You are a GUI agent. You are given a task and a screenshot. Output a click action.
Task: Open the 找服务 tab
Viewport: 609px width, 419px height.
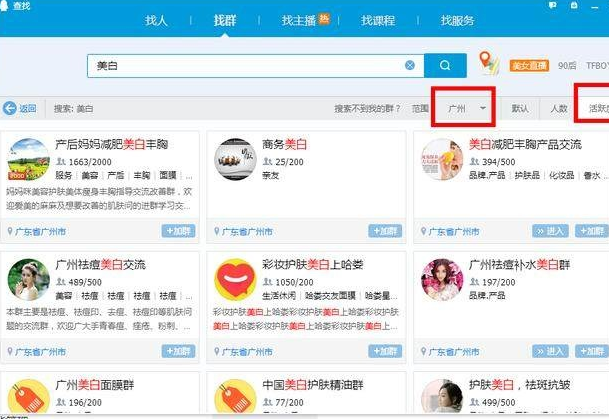click(461, 20)
